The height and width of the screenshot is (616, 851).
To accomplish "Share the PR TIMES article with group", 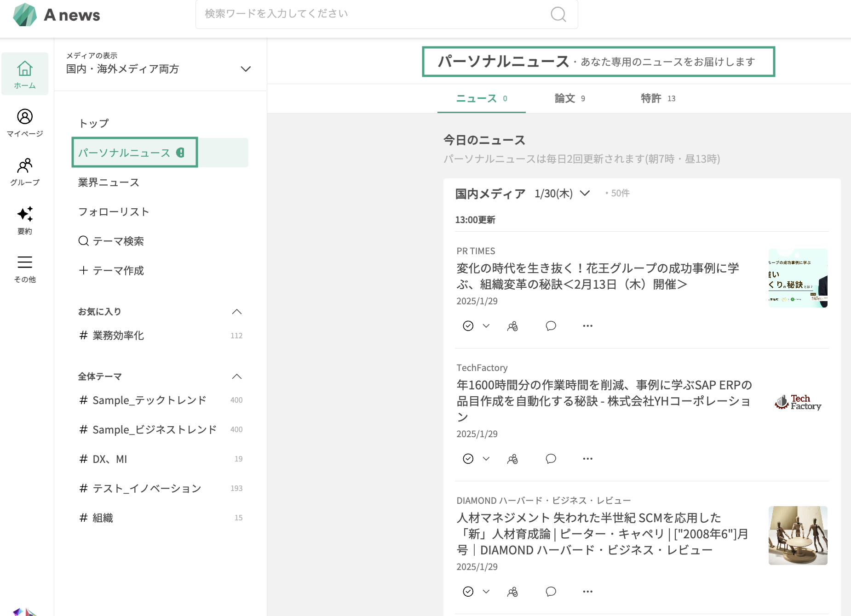I will coord(512,326).
